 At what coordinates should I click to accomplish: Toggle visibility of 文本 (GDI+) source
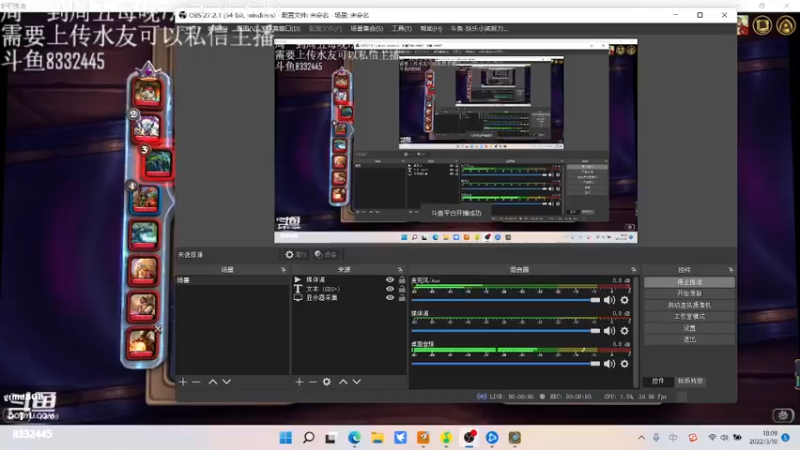(390, 289)
